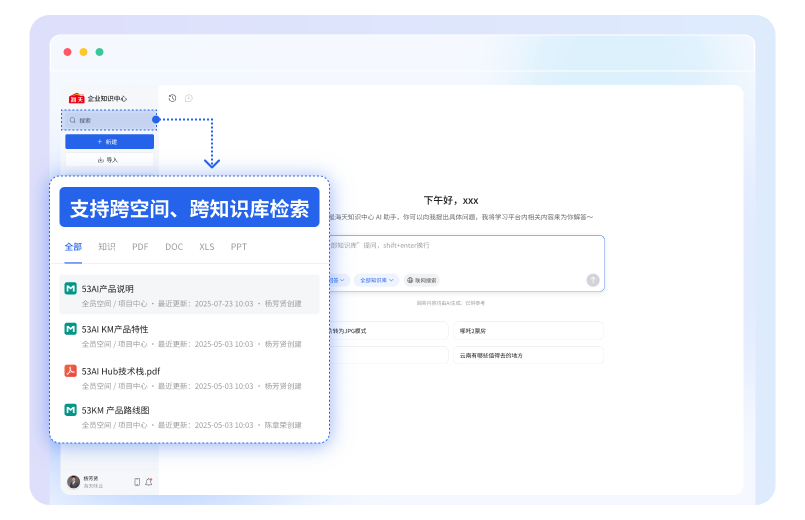Click the send arrow button in chat box

click(x=593, y=280)
